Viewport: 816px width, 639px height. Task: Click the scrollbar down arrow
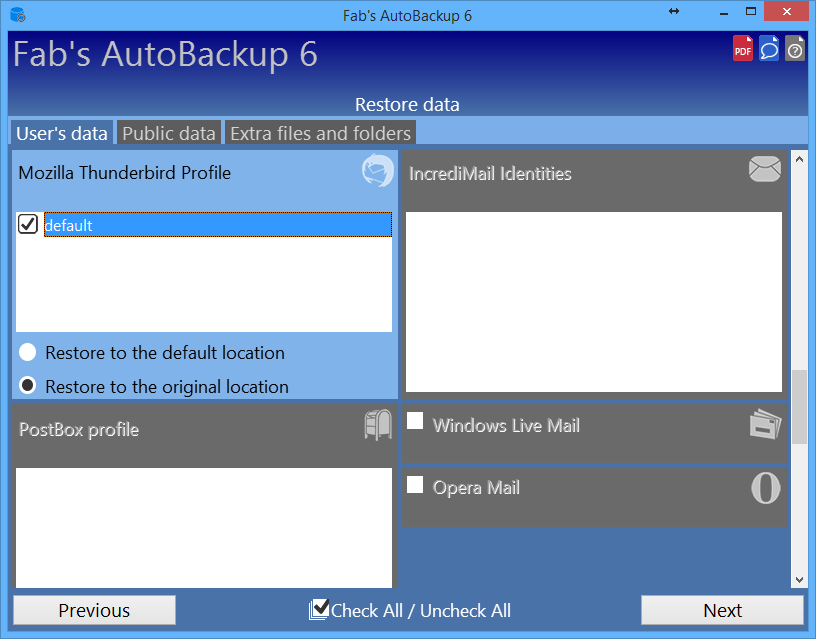pos(799,580)
